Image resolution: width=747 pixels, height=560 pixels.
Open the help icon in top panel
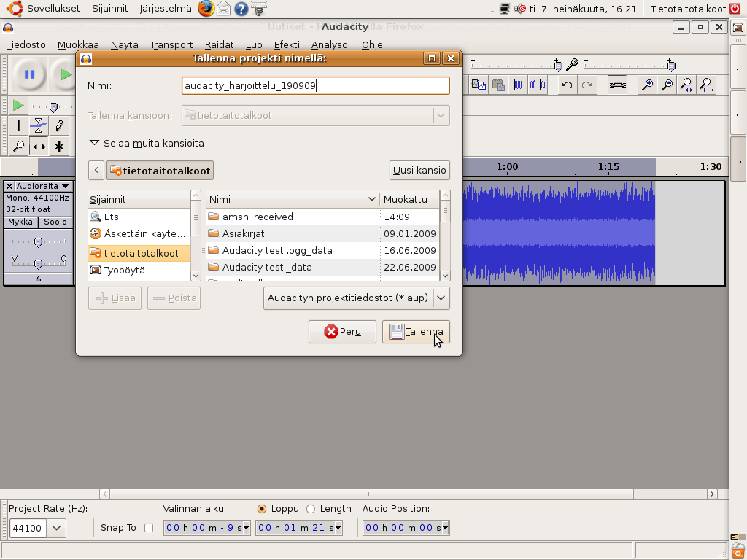[241, 9]
